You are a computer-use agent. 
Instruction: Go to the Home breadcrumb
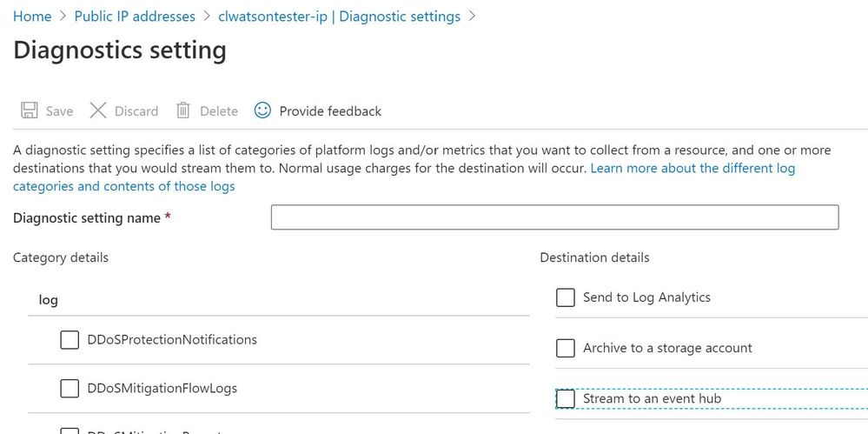(x=32, y=17)
